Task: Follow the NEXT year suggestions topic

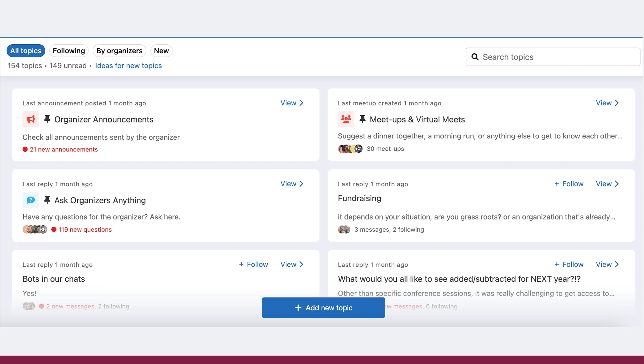Action: (569, 264)
